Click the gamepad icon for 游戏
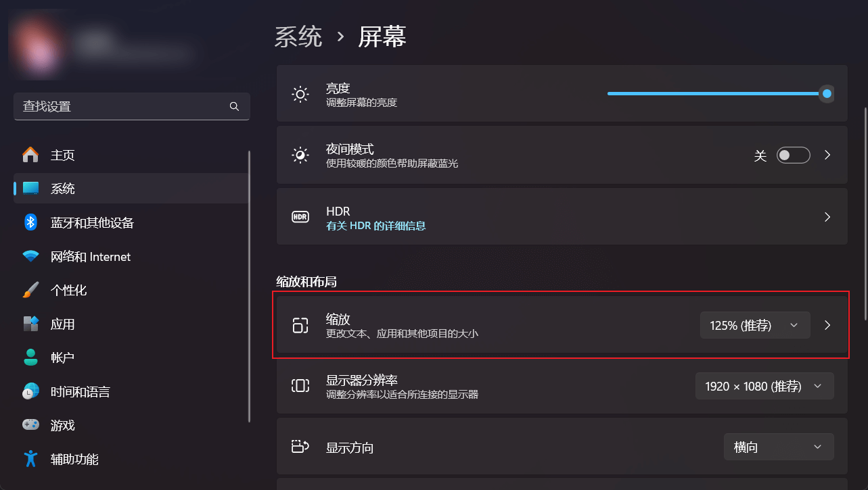The width and height of the screenshot is (868, 490). (30, 425)
